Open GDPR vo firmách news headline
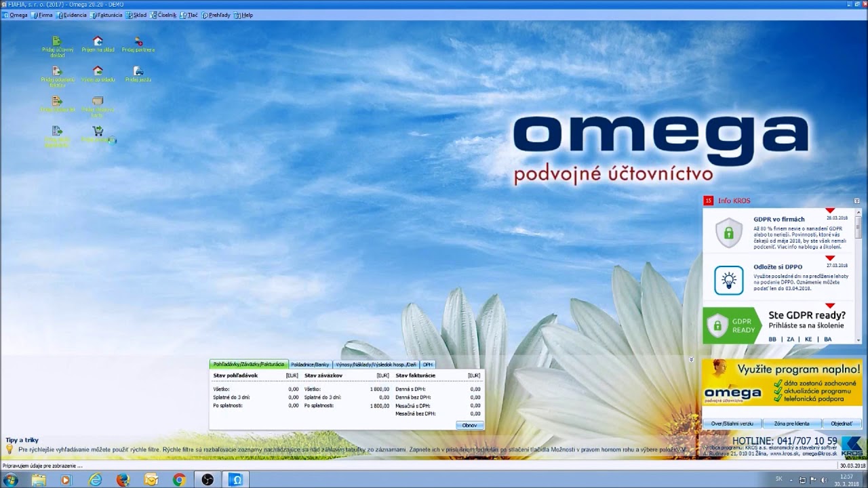 click(x=778, y=219)
